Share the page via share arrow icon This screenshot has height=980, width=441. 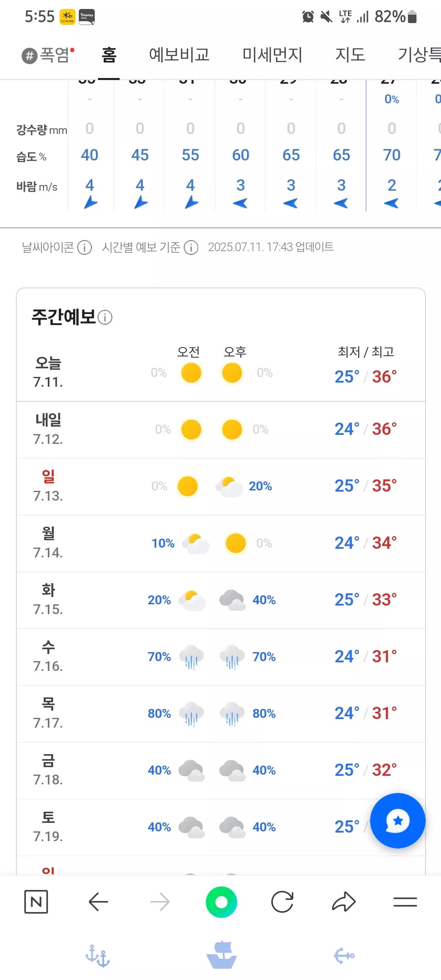344,902
